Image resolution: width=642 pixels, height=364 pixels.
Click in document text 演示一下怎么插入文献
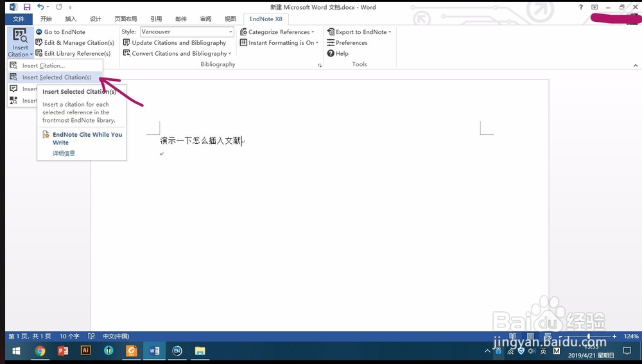pos(201,141)
